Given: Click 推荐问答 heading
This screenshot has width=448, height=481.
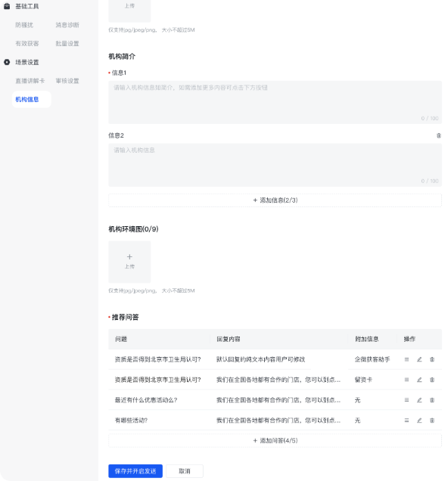Looking at the screenshot, I should [x=125, y=317].
